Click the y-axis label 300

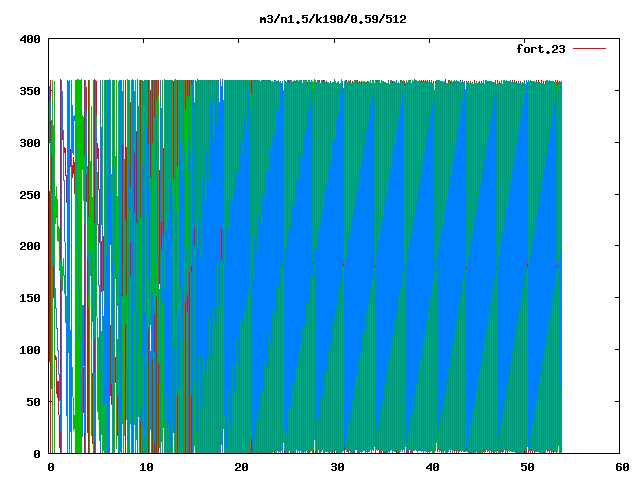click(x=30, y=143)
